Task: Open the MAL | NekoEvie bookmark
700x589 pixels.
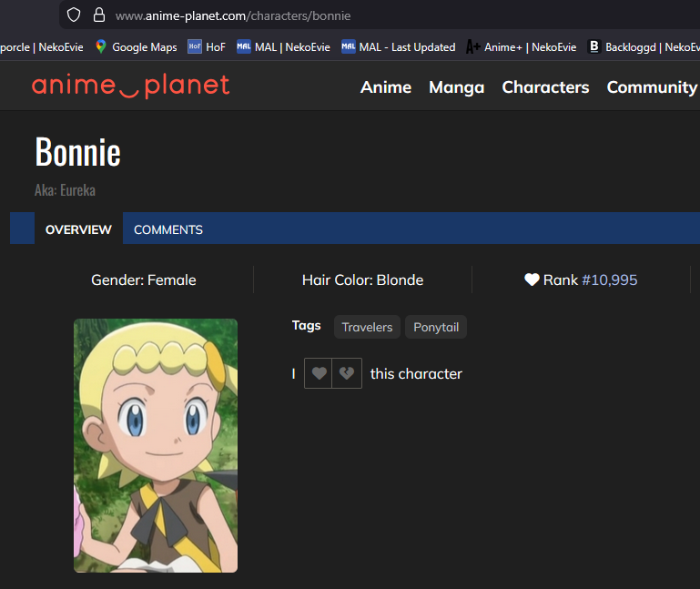Action: point(283,47)
